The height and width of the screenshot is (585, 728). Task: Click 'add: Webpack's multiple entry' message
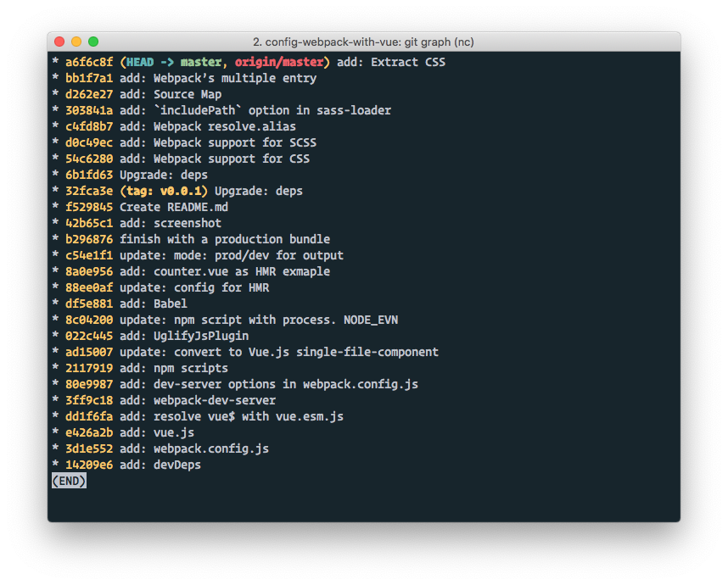click(x=218, y=78)
